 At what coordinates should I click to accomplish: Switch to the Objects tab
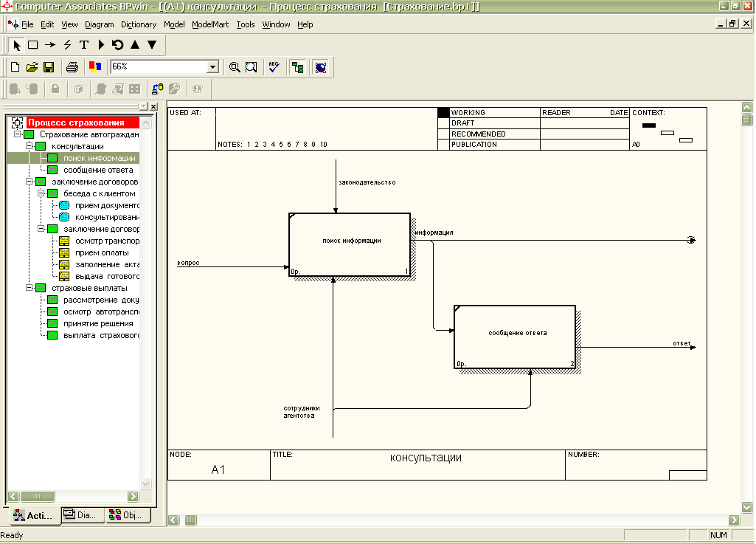[126, 515]
